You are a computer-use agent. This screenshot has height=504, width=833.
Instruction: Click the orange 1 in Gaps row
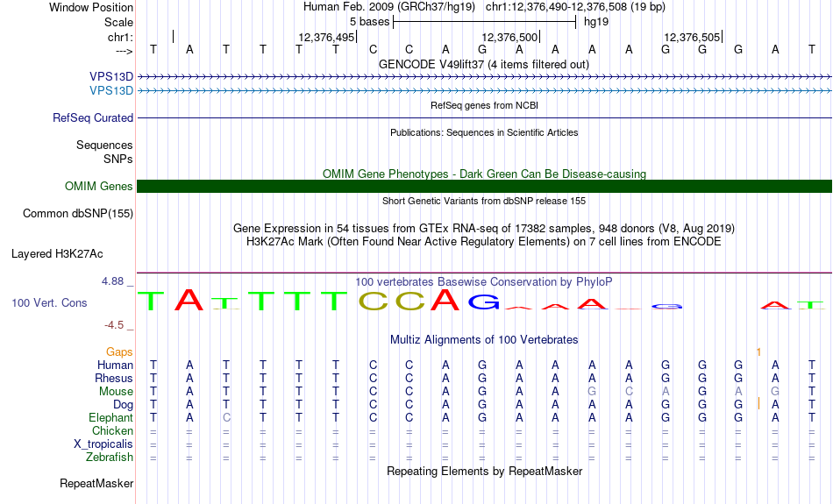click(758, 352)
